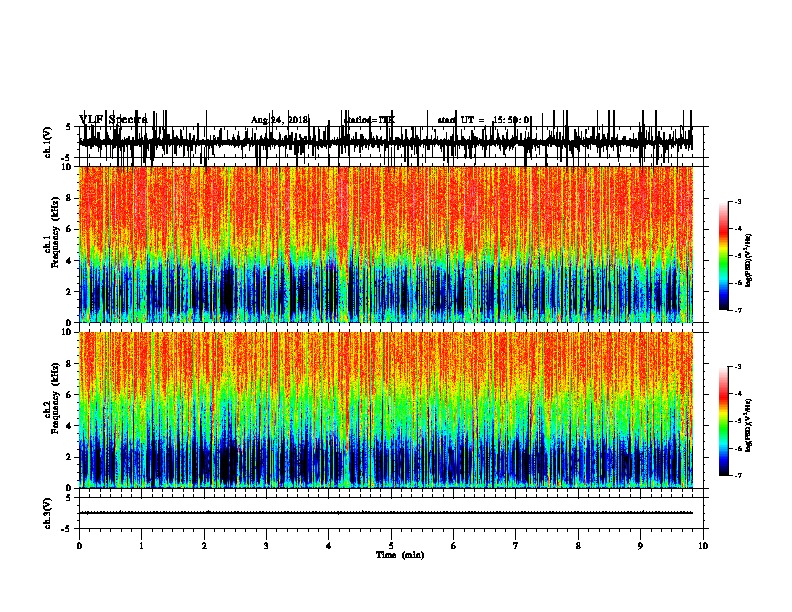Click the '-3' tick on ch.2 colorbar
792x612 pixels.
pos(738,367)
